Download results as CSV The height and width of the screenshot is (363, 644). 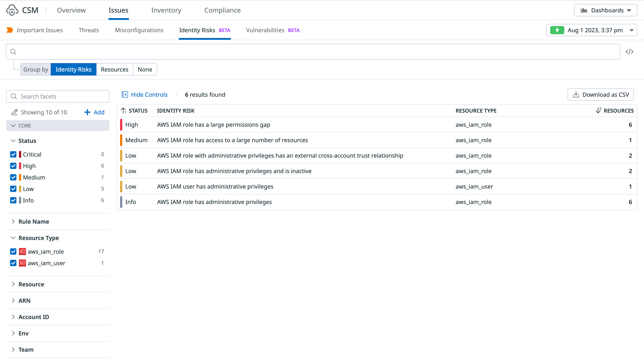pyautogui.click(x=600, y=95)
